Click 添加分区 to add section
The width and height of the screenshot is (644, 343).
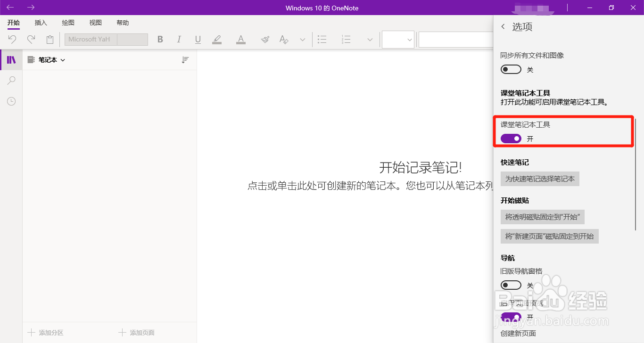[x=46, y=333]
